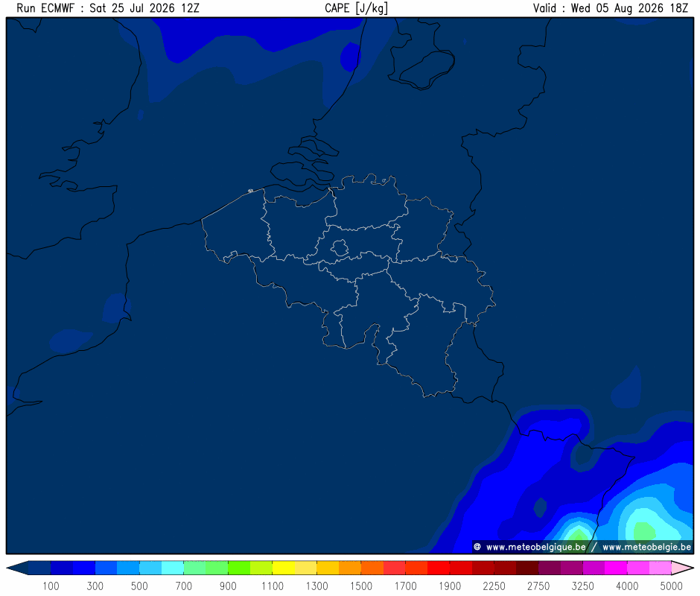This screenshot has width=700, height=596.
Task: Click the 2250 value on color scale
Action: 494,586
